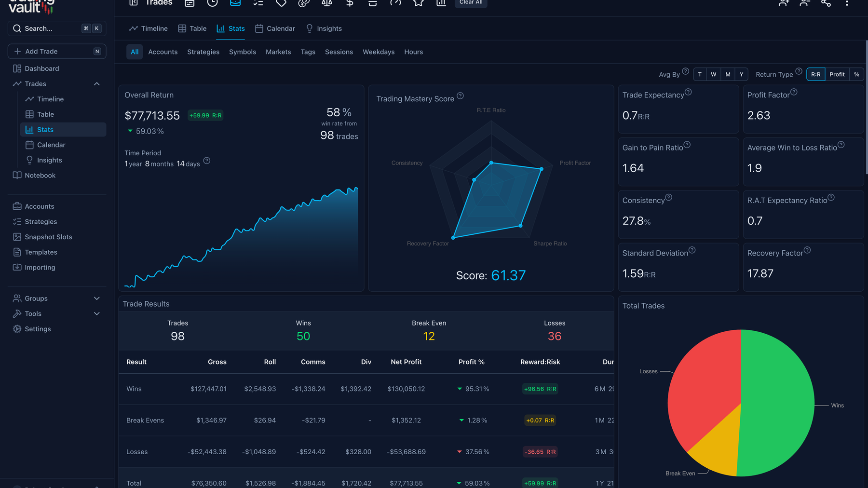
Task: Select the Symbols filter tab
Action: [243, 52]
